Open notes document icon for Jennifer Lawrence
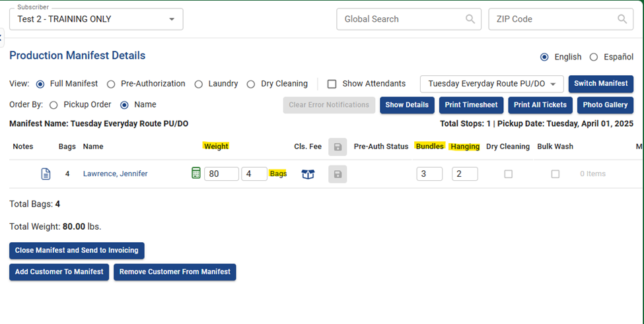This screenshot has width=644, height=324. pos(46,174)
